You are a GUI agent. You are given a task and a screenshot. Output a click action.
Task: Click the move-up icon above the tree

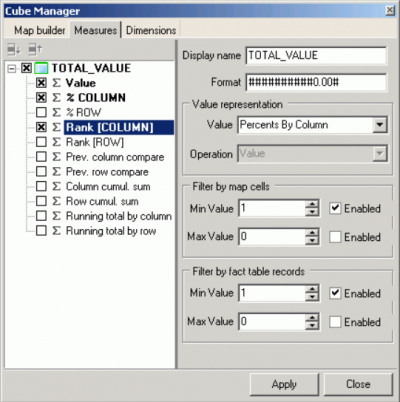click(x=35, y=50)
